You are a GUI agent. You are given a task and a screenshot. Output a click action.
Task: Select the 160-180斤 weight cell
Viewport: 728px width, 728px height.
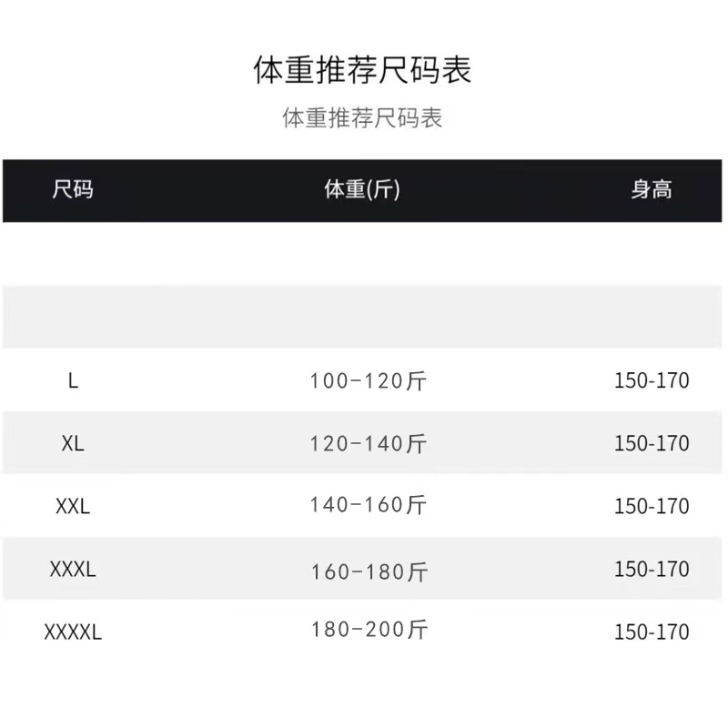click(369, 572)
